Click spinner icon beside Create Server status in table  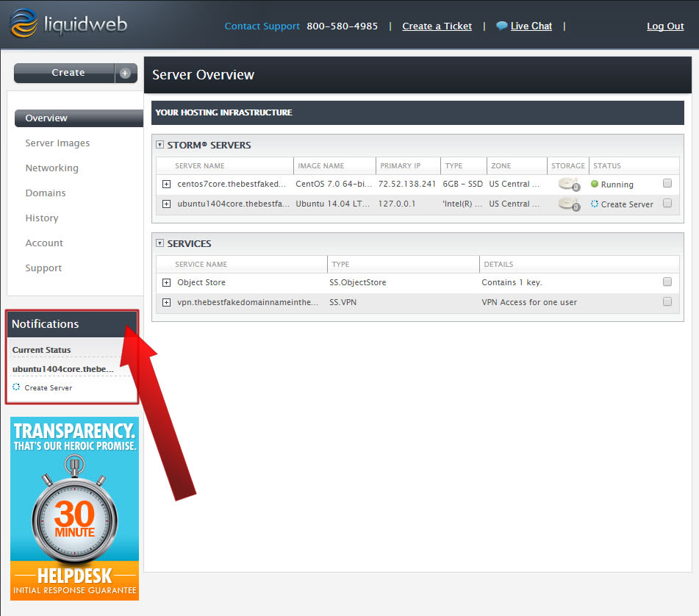pyautogui.click(x=594, y=204)
